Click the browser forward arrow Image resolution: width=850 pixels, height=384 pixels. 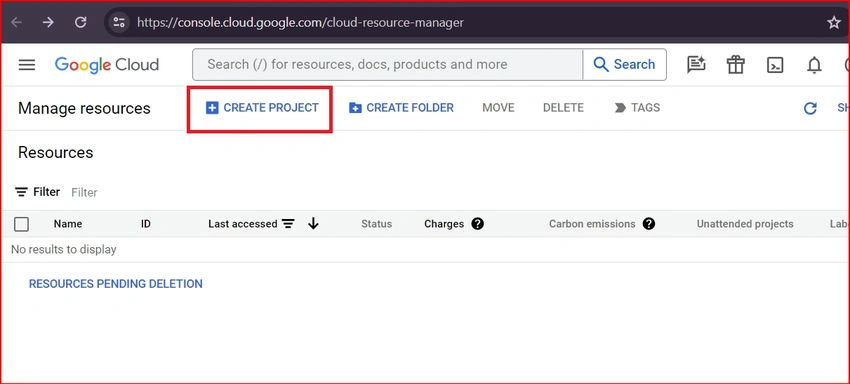[x=48, y=22]
